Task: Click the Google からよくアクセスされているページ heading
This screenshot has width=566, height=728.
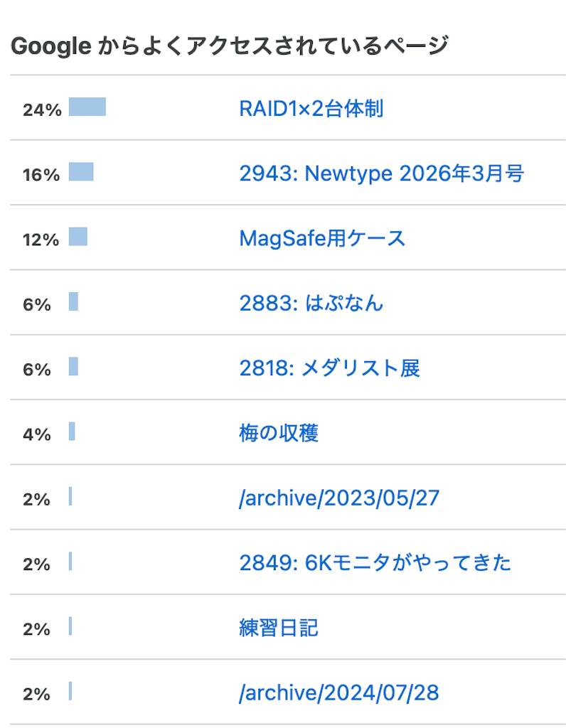Action: pyautogui.click(x=230, y=46)
